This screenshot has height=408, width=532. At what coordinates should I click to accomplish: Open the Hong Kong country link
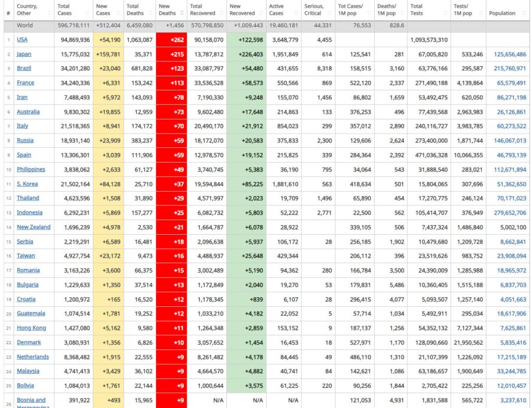click(31, 328)
